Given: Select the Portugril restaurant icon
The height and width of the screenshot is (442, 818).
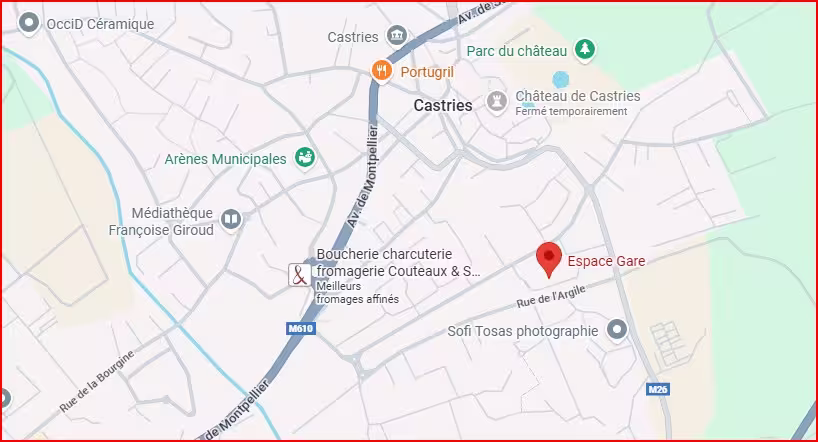Looking at the screenshot, I should pos(382,70).
